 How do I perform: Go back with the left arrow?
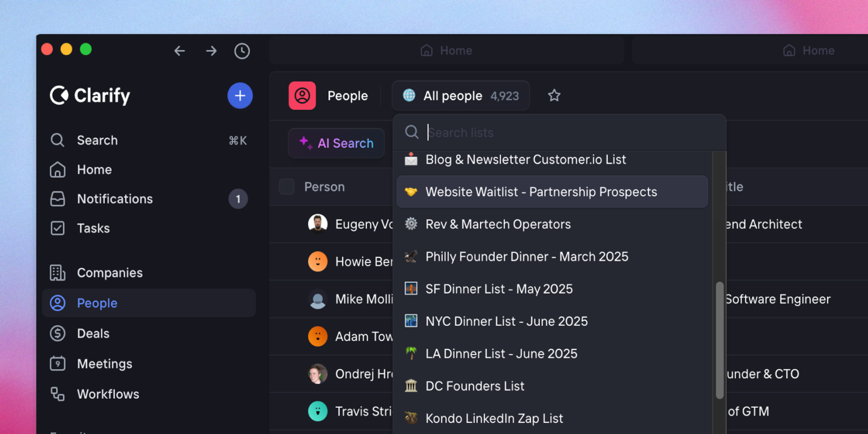click(179, 51)
